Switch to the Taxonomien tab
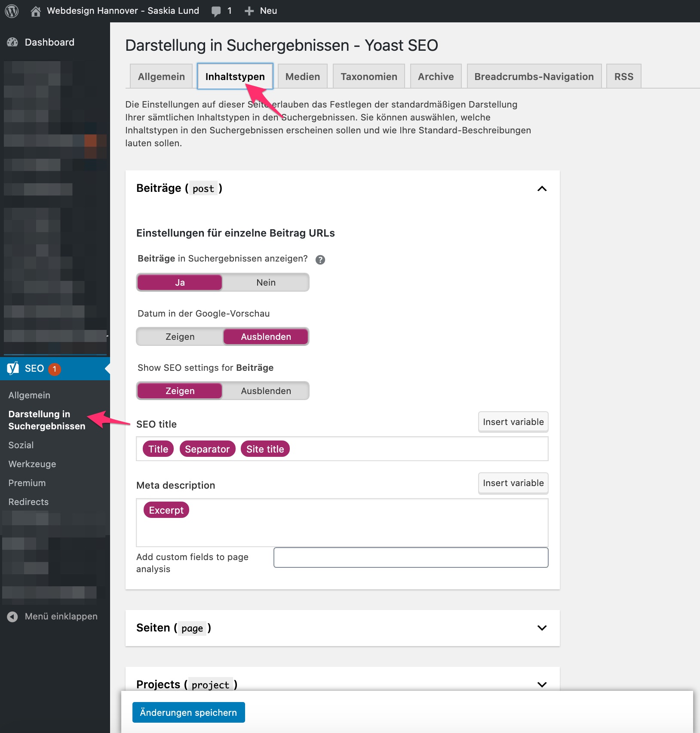Viewport: 700px width, 733px height. coord(368,77)
